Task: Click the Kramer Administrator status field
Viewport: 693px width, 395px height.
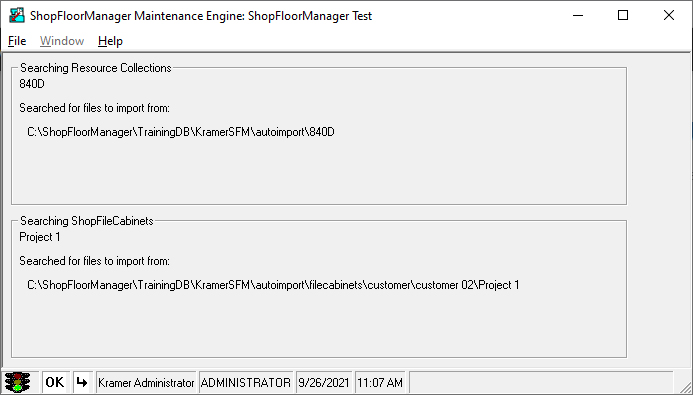Action: 146,383
